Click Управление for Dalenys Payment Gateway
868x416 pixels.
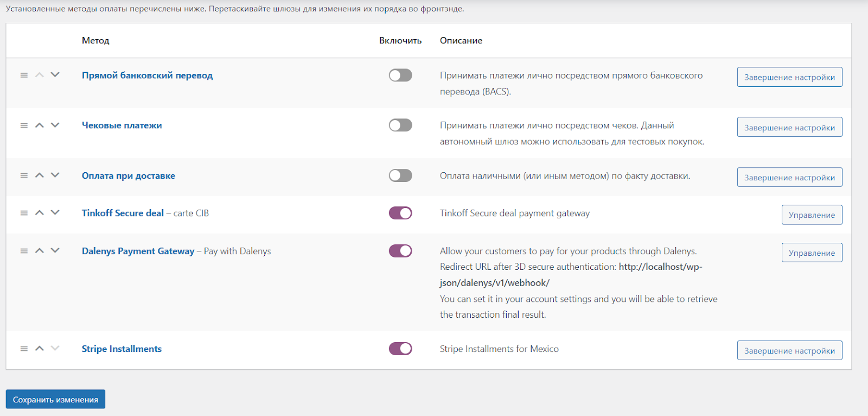click(812, 253)
